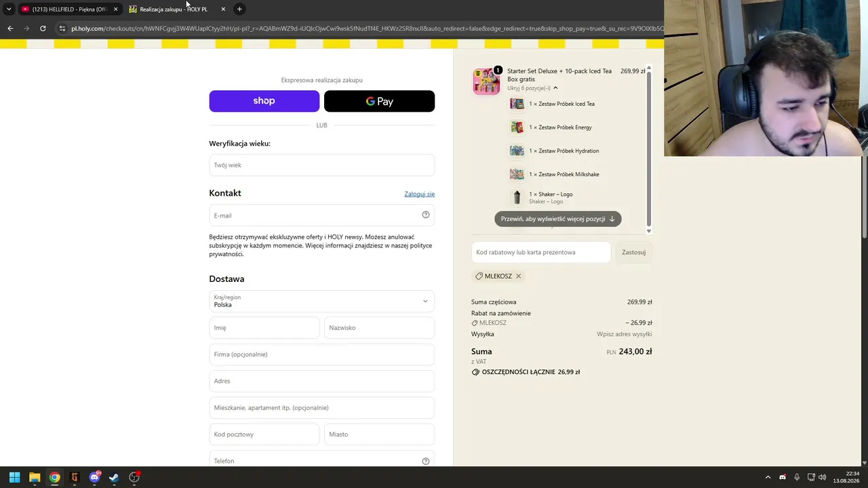Open the Discord taskbar icon
868x488 pixels.
point(94,477)
